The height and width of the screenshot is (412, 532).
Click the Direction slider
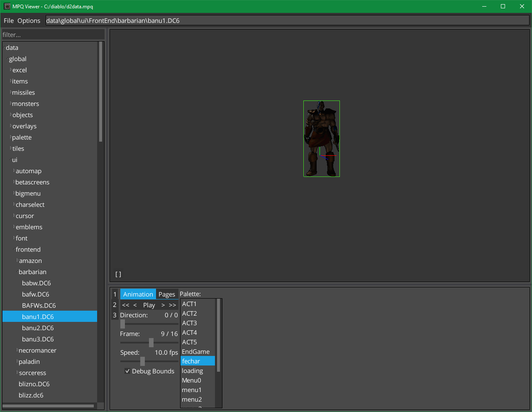(149, 324)
